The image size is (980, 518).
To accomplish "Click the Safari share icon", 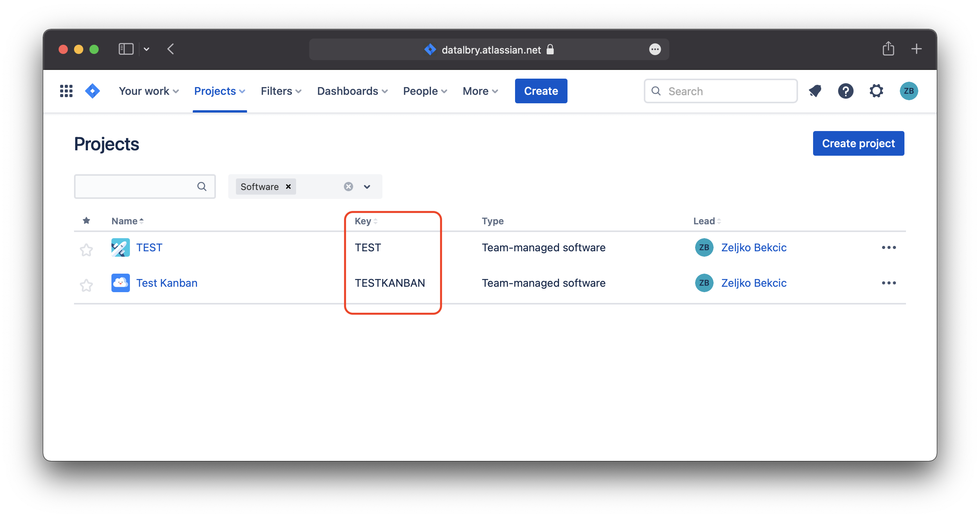I will click(x=888, y=49).
